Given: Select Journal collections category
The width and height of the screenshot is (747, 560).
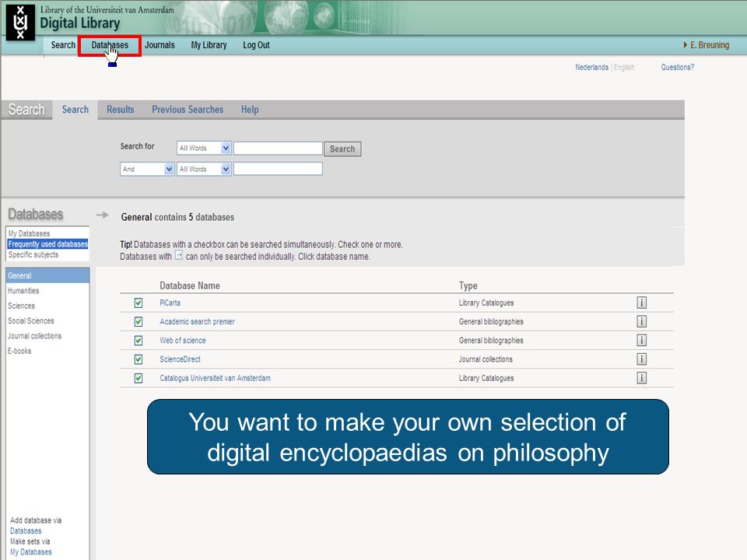Looking at the screenshot, I should 34,336.
